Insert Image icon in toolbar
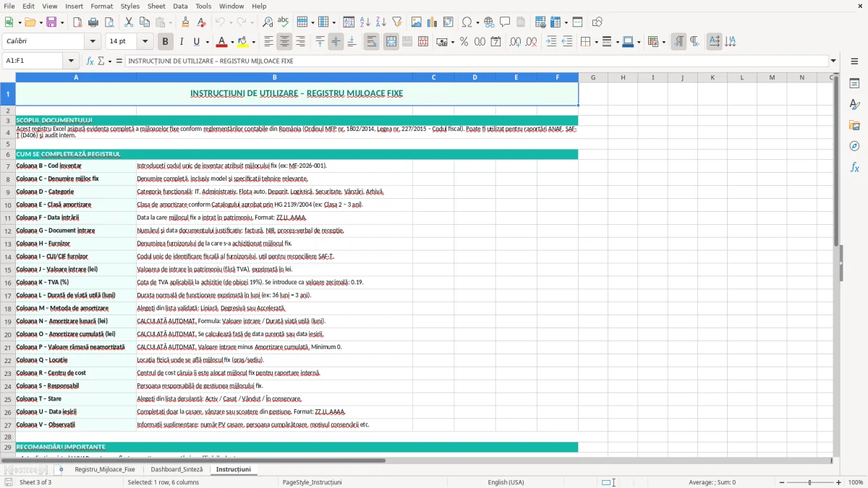 [417, 22]
